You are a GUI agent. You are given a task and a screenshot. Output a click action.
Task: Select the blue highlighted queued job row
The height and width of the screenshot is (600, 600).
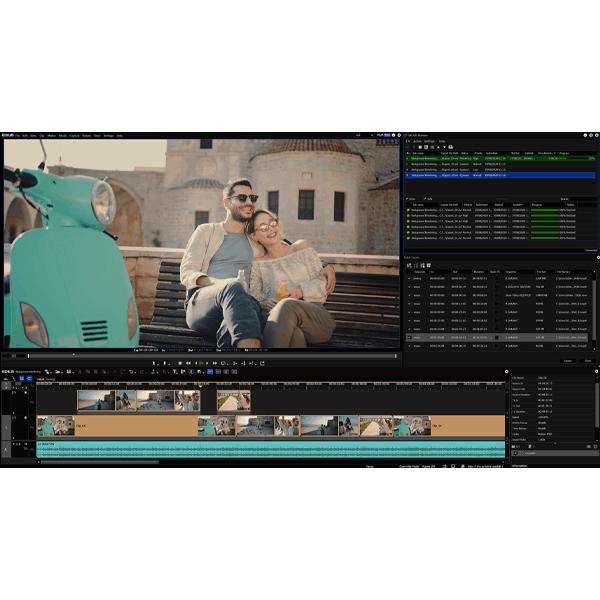[x=500, y=175]
